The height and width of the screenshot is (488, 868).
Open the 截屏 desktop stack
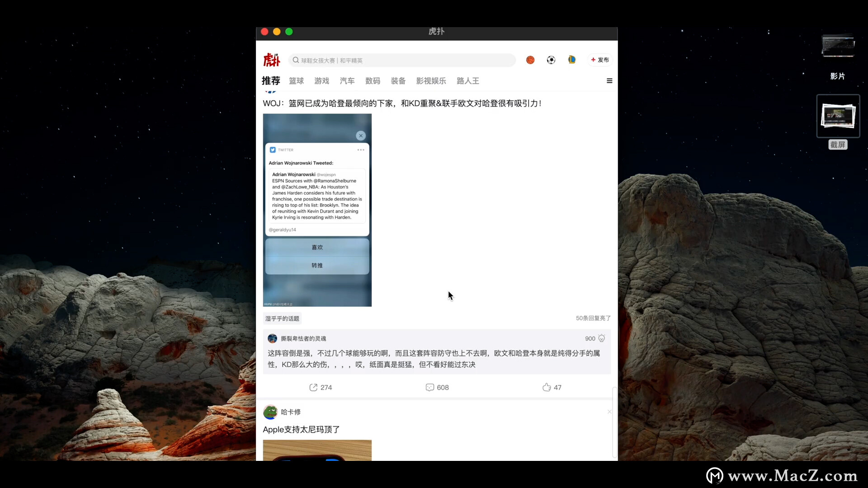click(x=838, y=122)
